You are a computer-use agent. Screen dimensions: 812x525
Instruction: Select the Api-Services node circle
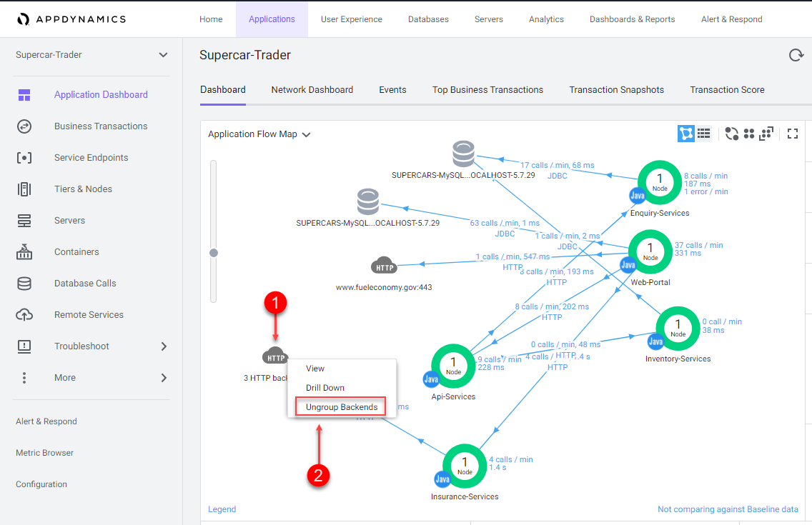453,366
